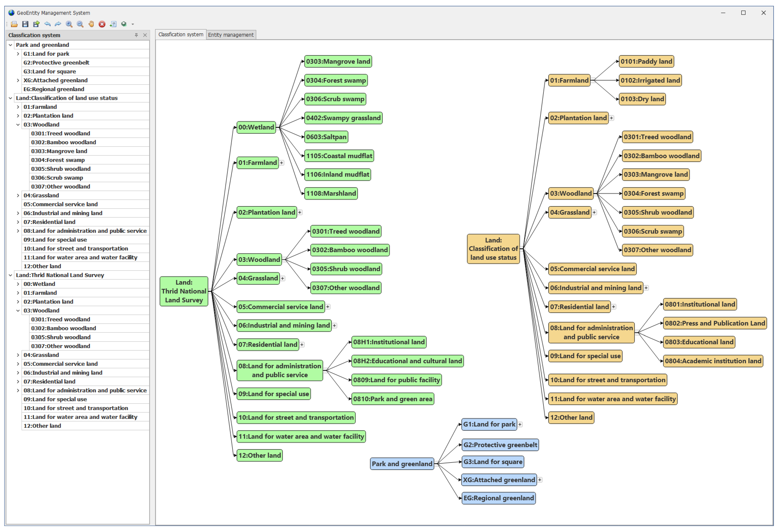
Task: Close the Classfication system side panel
Action: tap(145, 35)
